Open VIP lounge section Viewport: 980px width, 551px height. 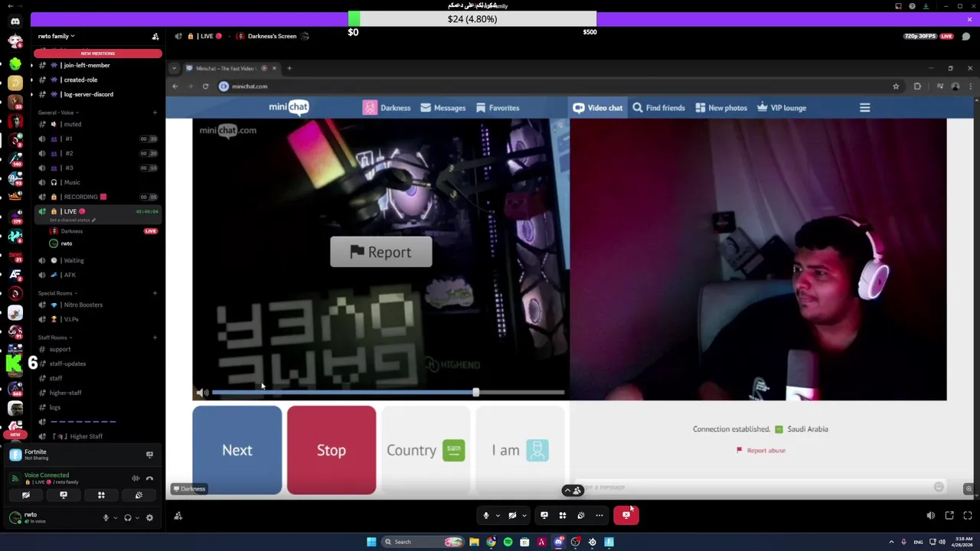[782, 108]
